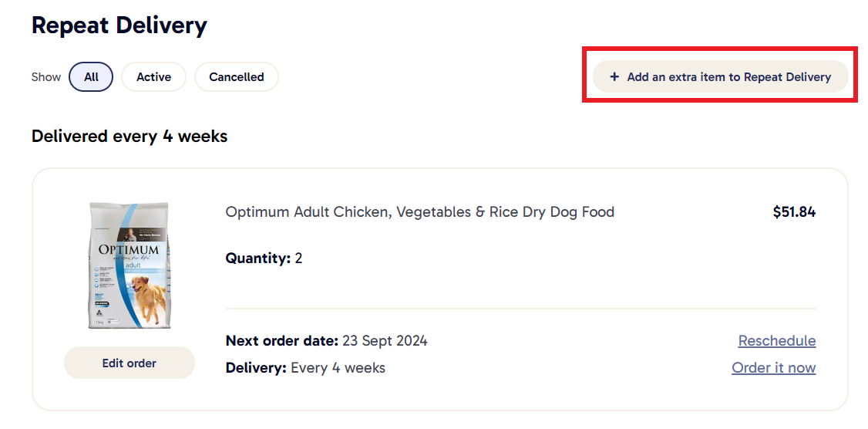Show only Active repeat deliveries

pyautogui.click(x=153, y=77)
